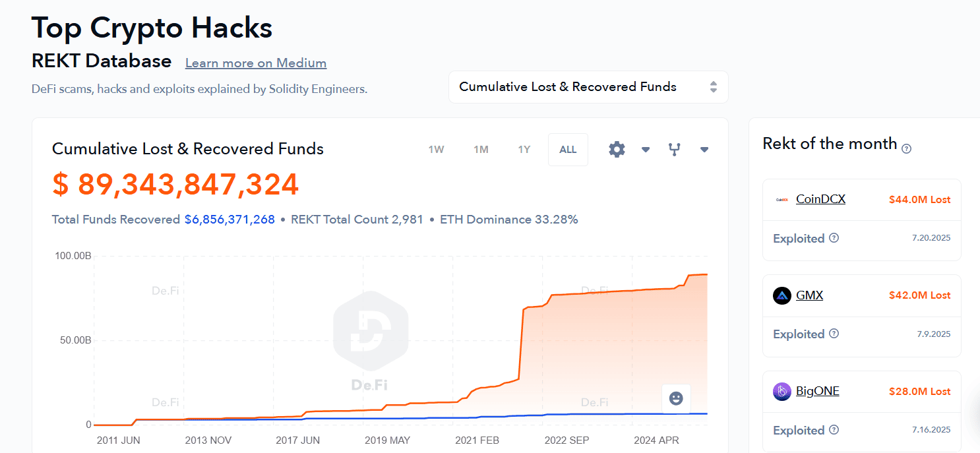Click the BigONE logo icon
The height and width of the screenshot is (453, 980).
click(782, 392)
